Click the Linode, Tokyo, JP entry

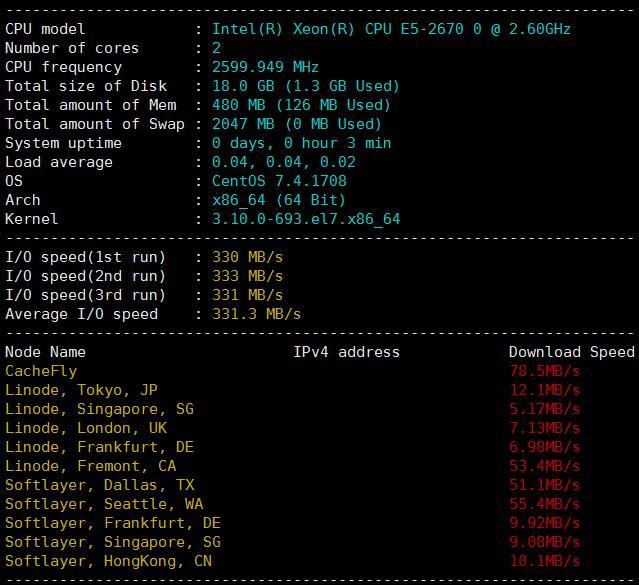pyautogui.click(x=81, y=390)
